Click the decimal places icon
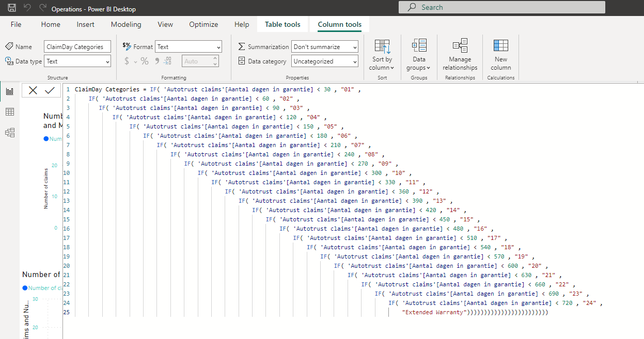Image resolution: width=644 pixels, height=339 pixels. [167, 61]
